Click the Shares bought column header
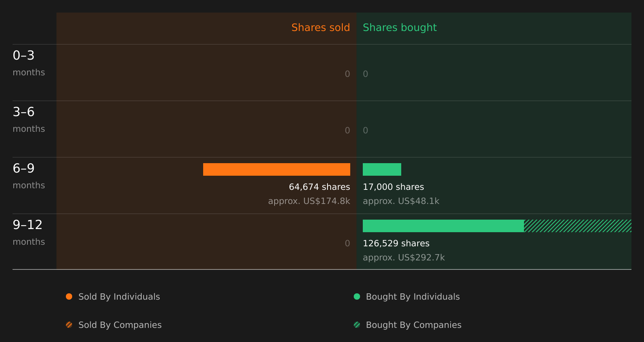Image resolution: width=644 pixels, height=342 pixels. tap(400, 27)
